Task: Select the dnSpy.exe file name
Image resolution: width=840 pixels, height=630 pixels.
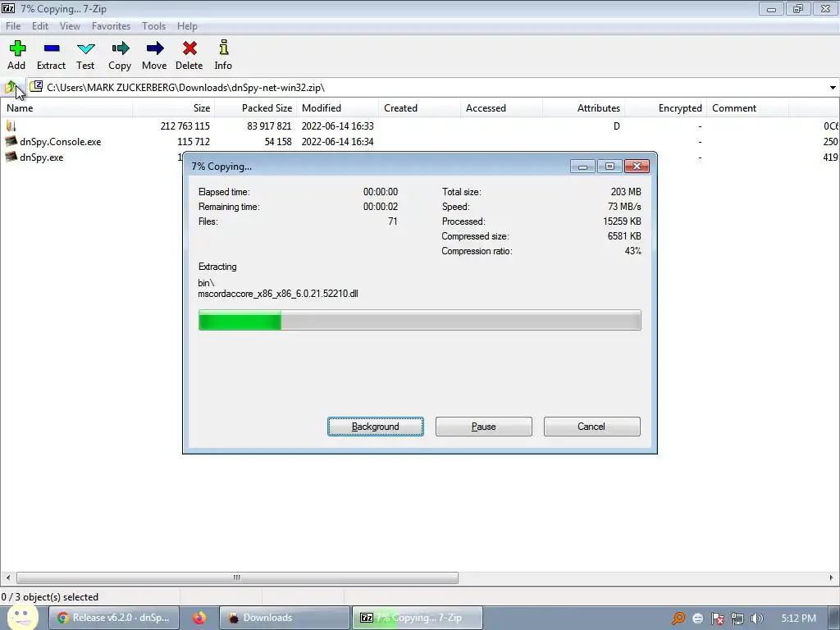Action: point(41,157)
